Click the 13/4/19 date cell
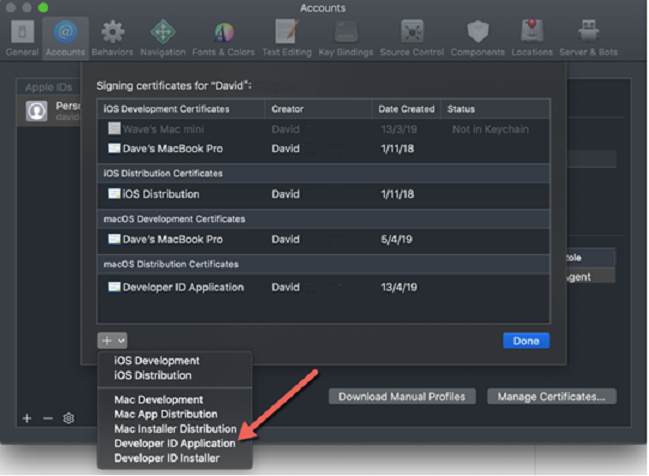Screen dimensions: 649x476 [399, 287]
